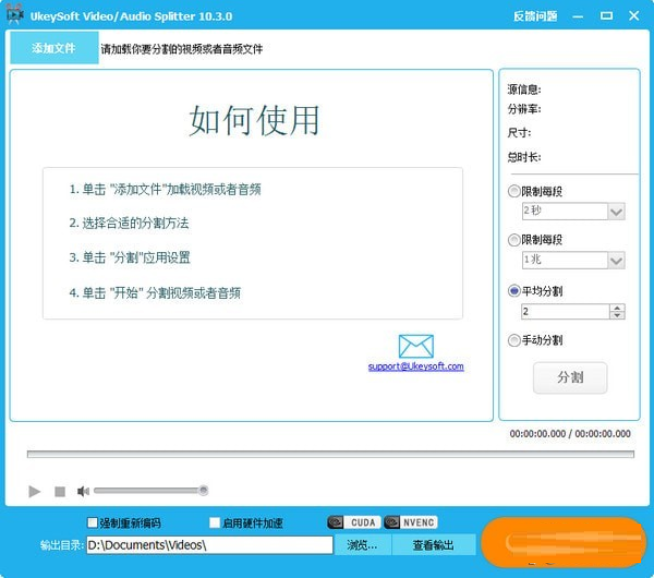Click the video timeline progress bar
This screenshot has height=579, width=654.
330,454
